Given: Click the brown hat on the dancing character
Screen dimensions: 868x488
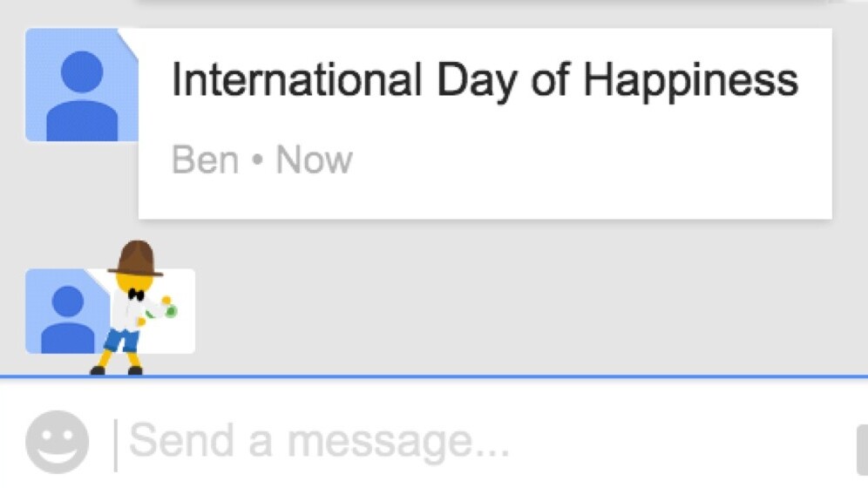Looking at the screenshot, I should click(x=136, y=258).
